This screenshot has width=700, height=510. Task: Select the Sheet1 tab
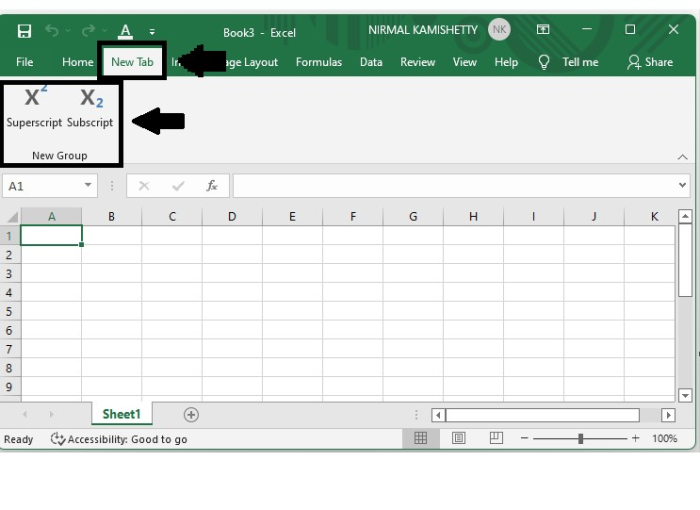(121, 414)
